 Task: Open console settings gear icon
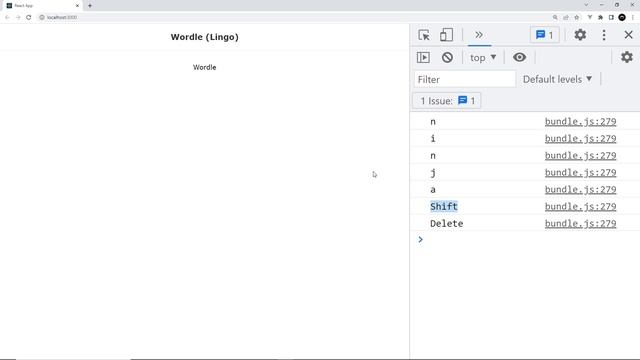tap(627, 57)
